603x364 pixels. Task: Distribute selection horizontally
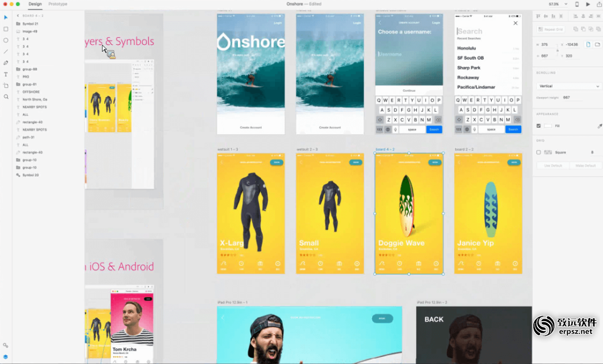(598, 16)
